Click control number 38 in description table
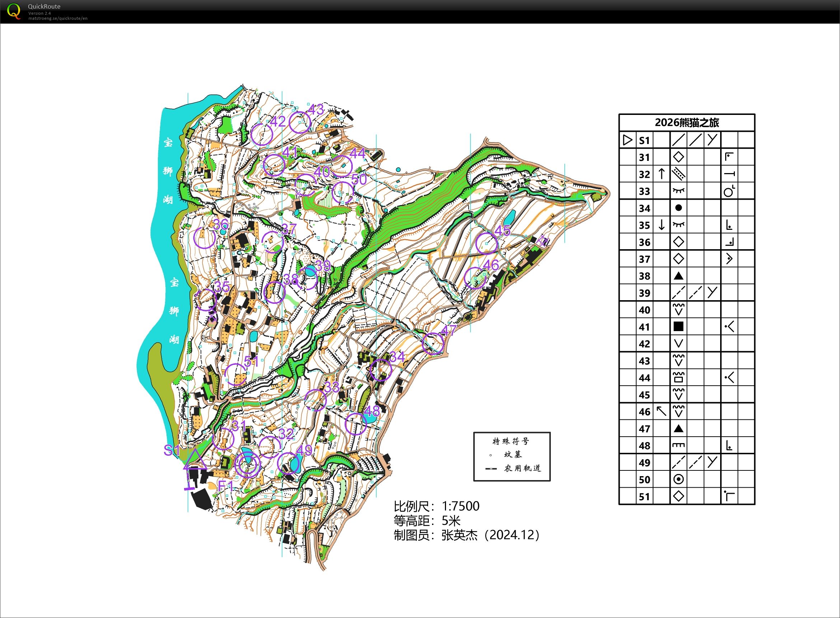This screenshot has height=618, width=840. (644, 276)
